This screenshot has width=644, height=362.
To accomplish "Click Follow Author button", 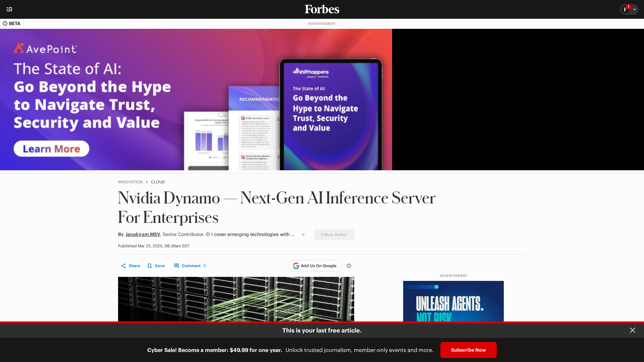I will click(x=334, y=235).
